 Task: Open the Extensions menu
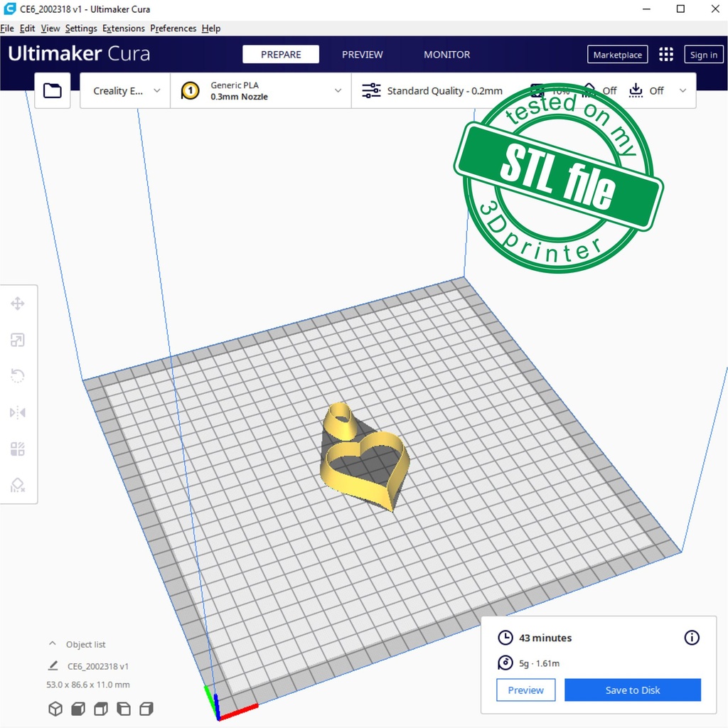[x=123, y=28]
